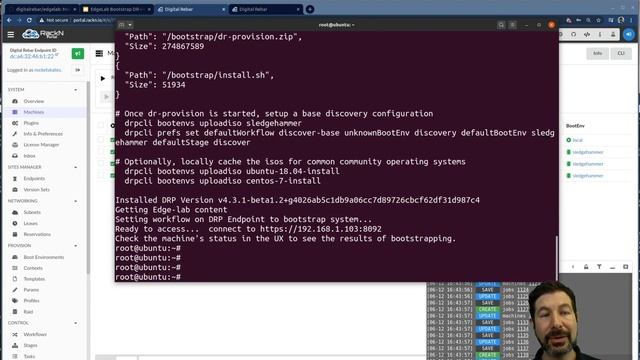
Task: Open Subnets in the sidebar
Action: click(32, 213)
